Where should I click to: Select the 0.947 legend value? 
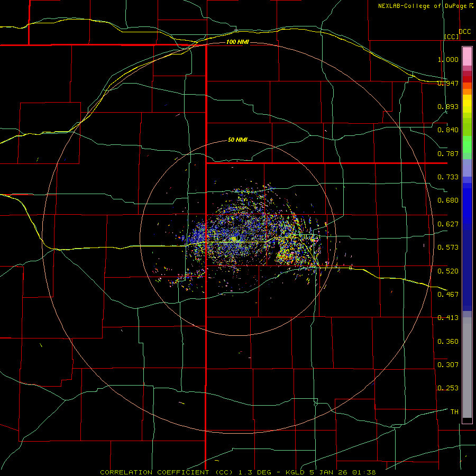pos(448,83)
